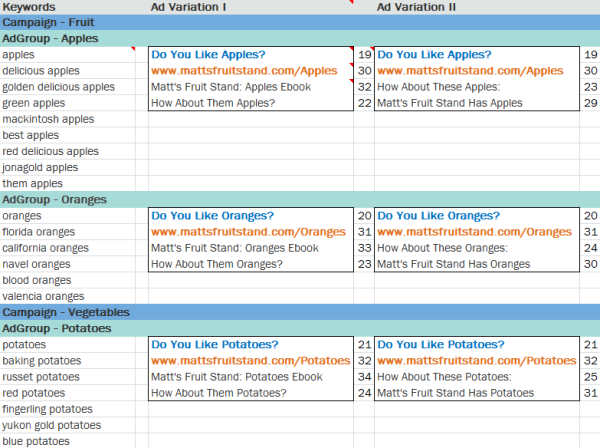This screenshot has width=600, height=448.
Task: Select the AdGroup - Potatoes section row
Action: [x=59, y=328]
